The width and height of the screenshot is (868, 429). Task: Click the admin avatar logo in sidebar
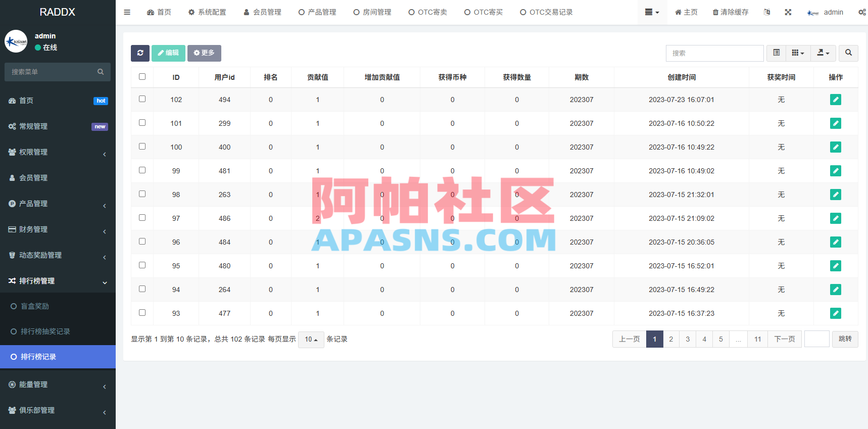16,41
